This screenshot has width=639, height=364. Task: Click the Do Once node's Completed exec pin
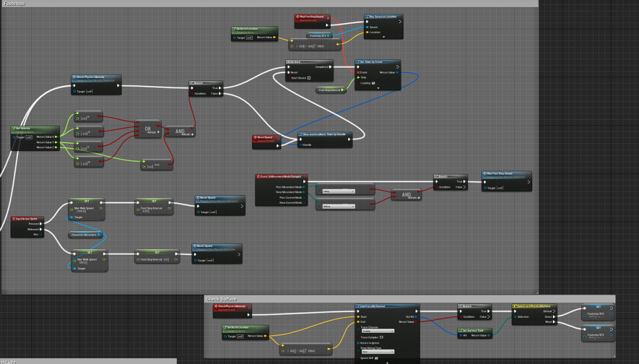331,67
